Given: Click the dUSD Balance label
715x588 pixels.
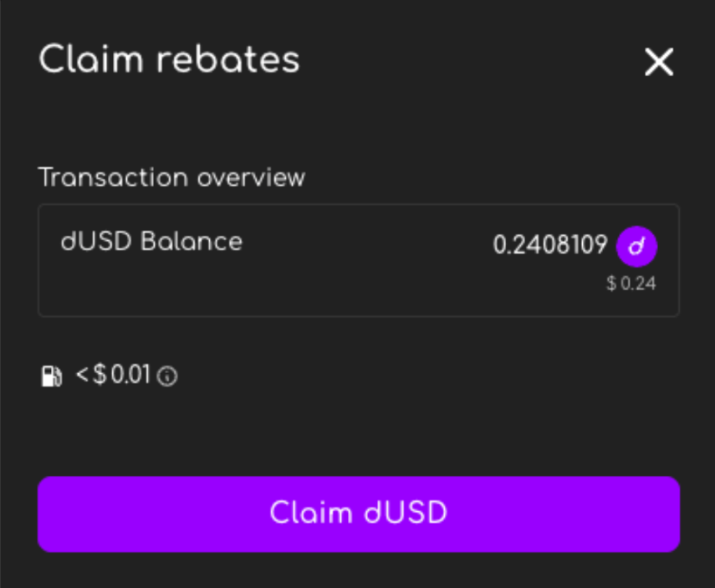Looking at the screenshot, I should pos(151,242).
